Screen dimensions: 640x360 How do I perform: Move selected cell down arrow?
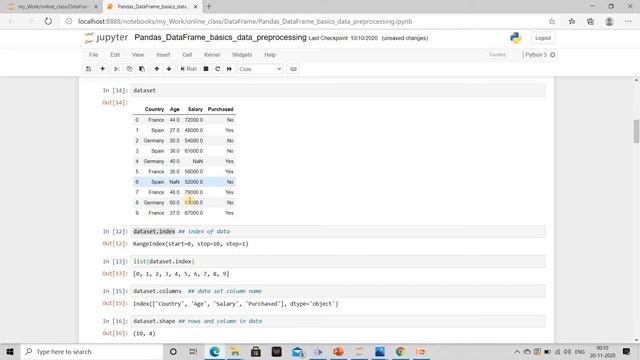point(169,69)
